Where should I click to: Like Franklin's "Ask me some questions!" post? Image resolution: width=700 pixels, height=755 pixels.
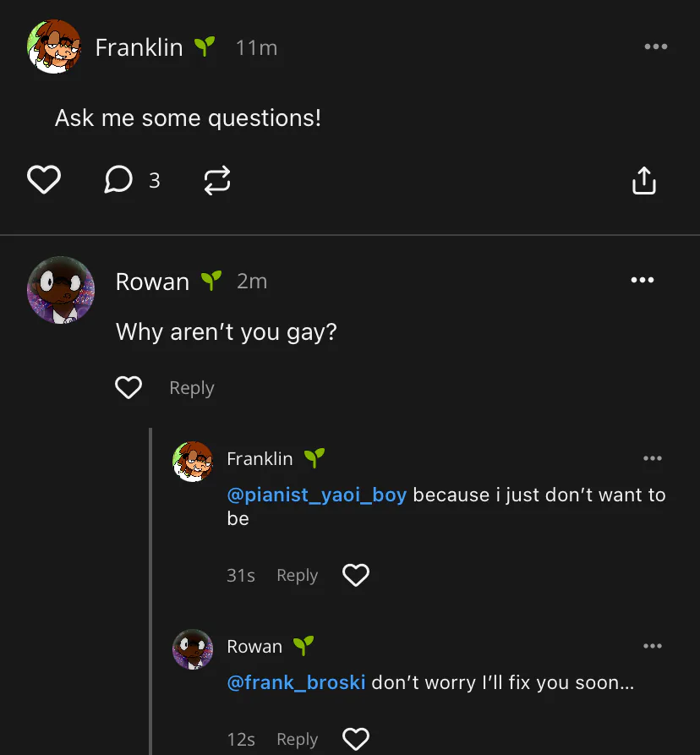(x=44, y=180)
